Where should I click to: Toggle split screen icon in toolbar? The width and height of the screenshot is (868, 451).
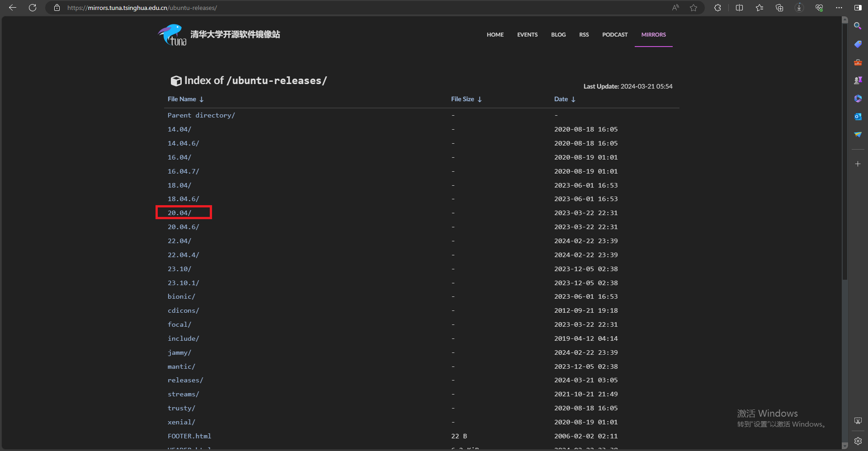(739, 8)
